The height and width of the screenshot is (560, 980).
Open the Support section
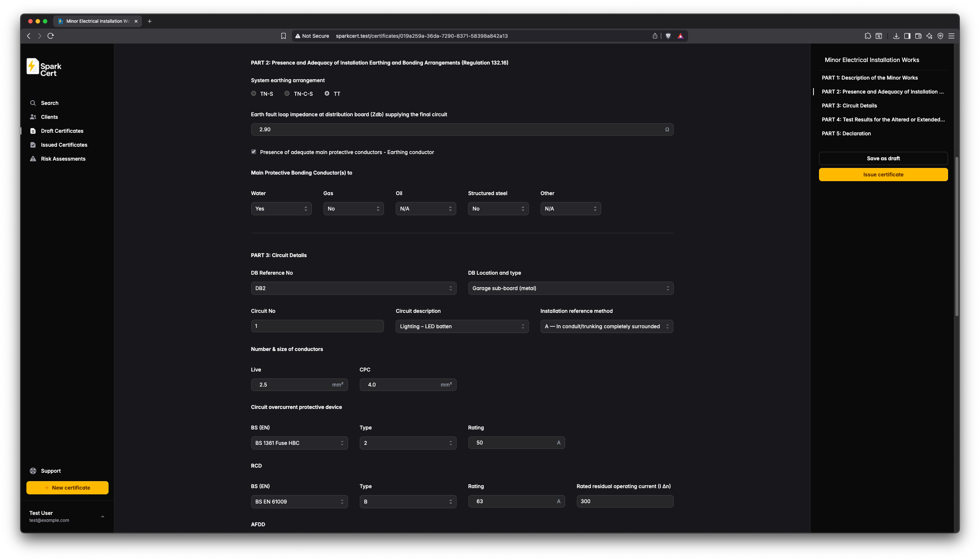click(x=50, y=471)
